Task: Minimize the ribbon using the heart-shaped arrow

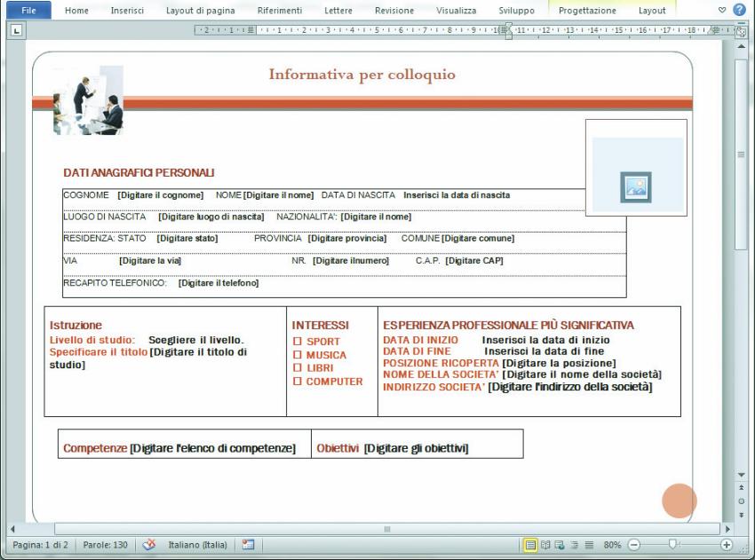Action: tap(721, 11)
